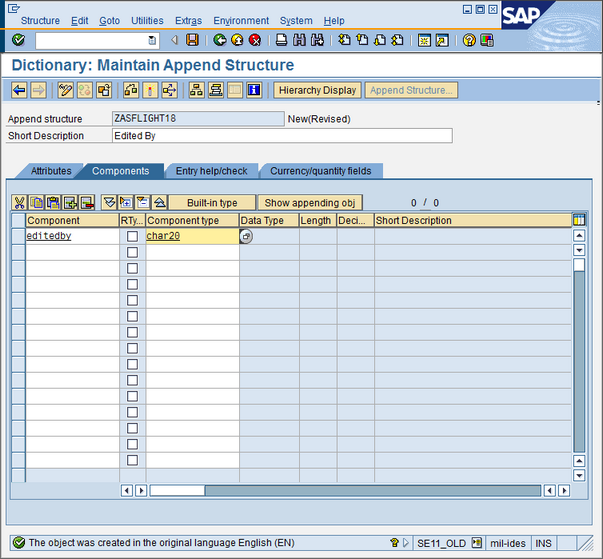Toggle RTy checkbox in seventh table row
The height and width of the screenshot is (559, 603).
pos(132,332)
